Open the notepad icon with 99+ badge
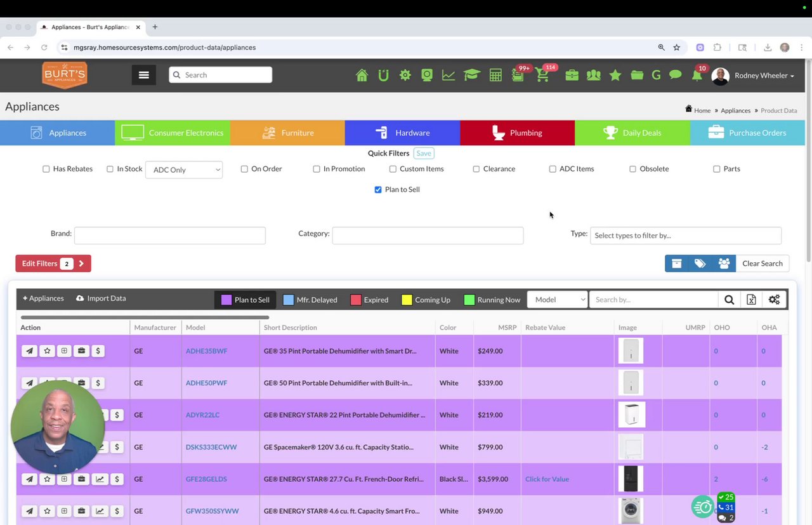 point(518,75)
